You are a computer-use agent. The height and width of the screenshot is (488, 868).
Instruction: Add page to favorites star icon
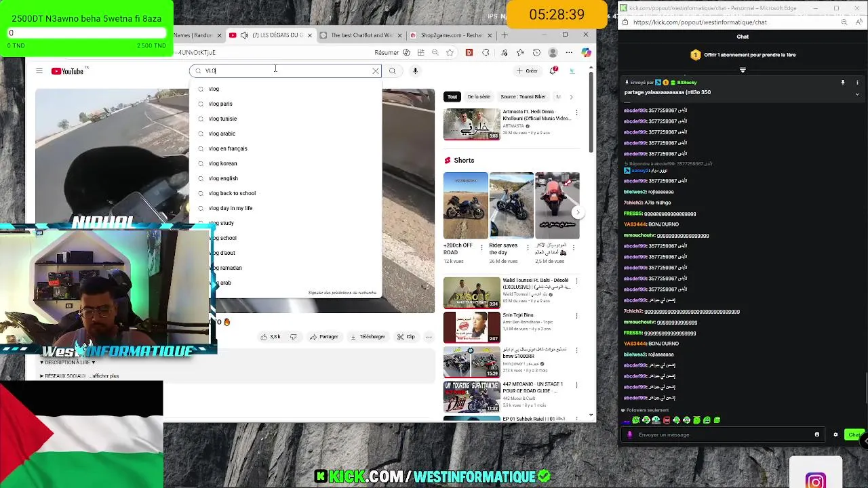pyautogui.click(x=450, y=52)
